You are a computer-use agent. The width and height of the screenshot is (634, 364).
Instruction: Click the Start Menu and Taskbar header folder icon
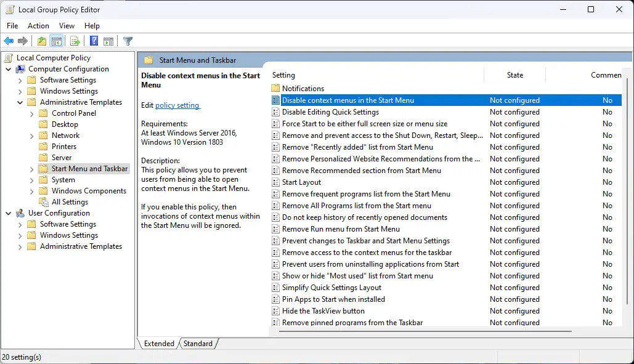point(149,60)
